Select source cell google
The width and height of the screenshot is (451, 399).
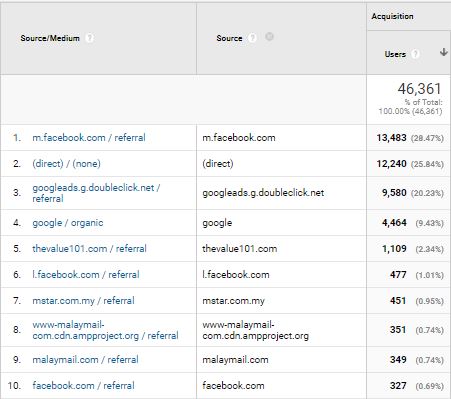tap(217, 223)
